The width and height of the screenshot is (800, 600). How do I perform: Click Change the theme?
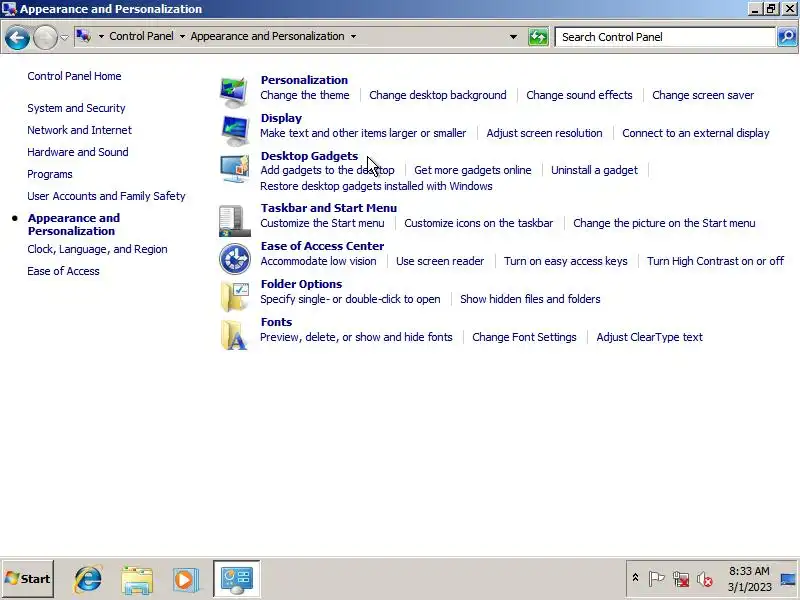305,95
